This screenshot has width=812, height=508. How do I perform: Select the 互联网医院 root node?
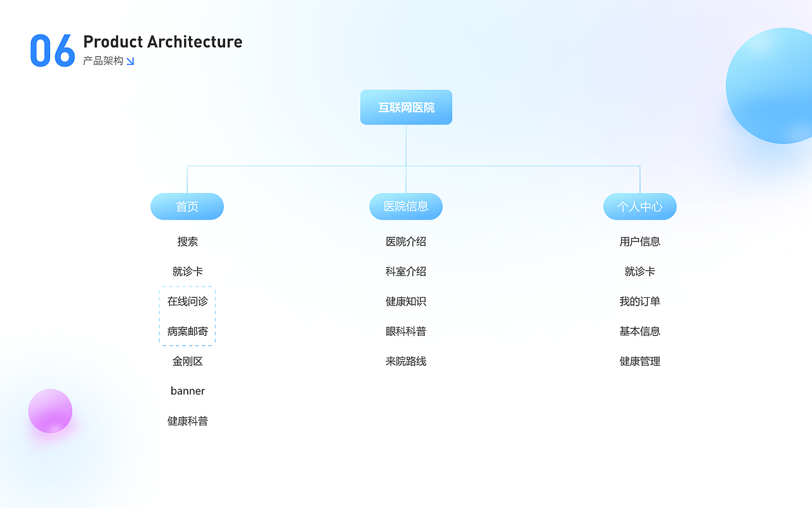click(x=406, y=107)
